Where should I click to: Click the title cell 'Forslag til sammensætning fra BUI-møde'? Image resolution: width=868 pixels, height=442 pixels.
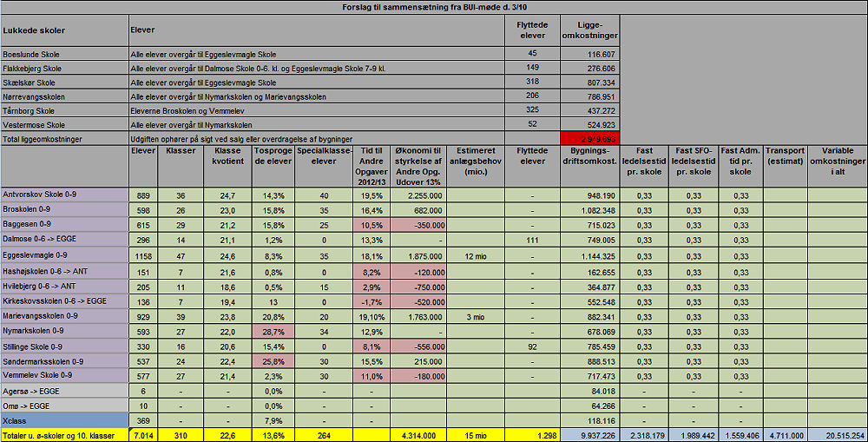click(x=433, y=8)
